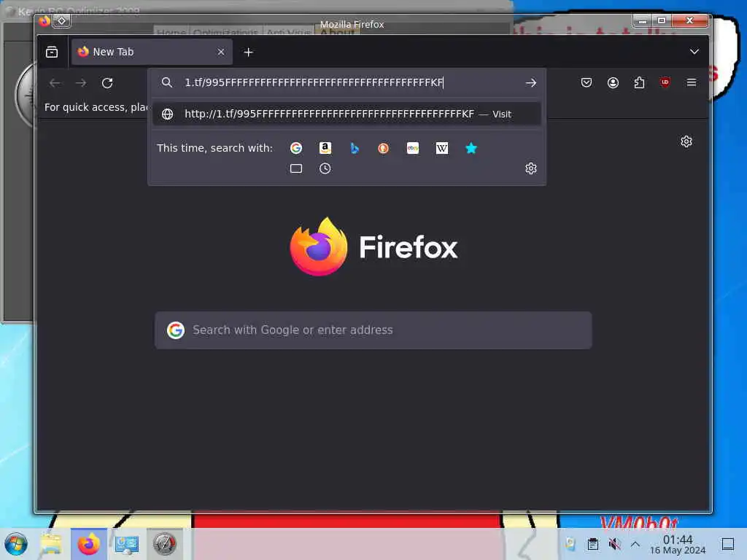The height and width of the screenshot is (560, 747).
Task: Search this time with Wikipedia
Action: click(x=441, y=148)
